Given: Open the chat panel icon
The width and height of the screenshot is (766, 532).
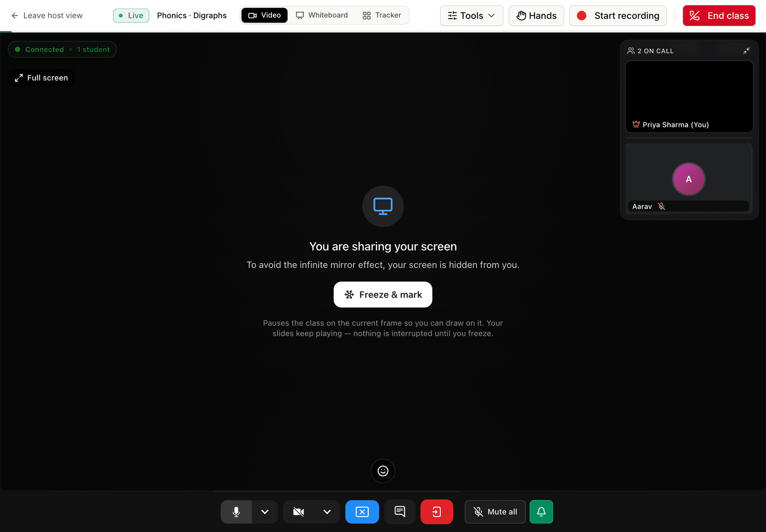Looking at the screenshot, I should coord(400,512).
